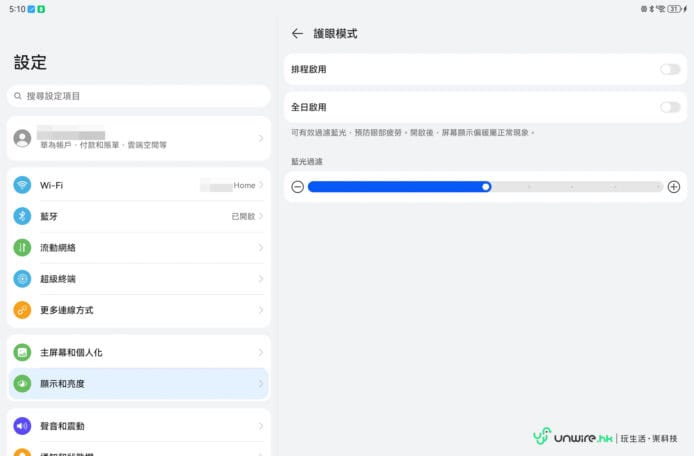Tap the battery icon in status bar

click(674, 8)
